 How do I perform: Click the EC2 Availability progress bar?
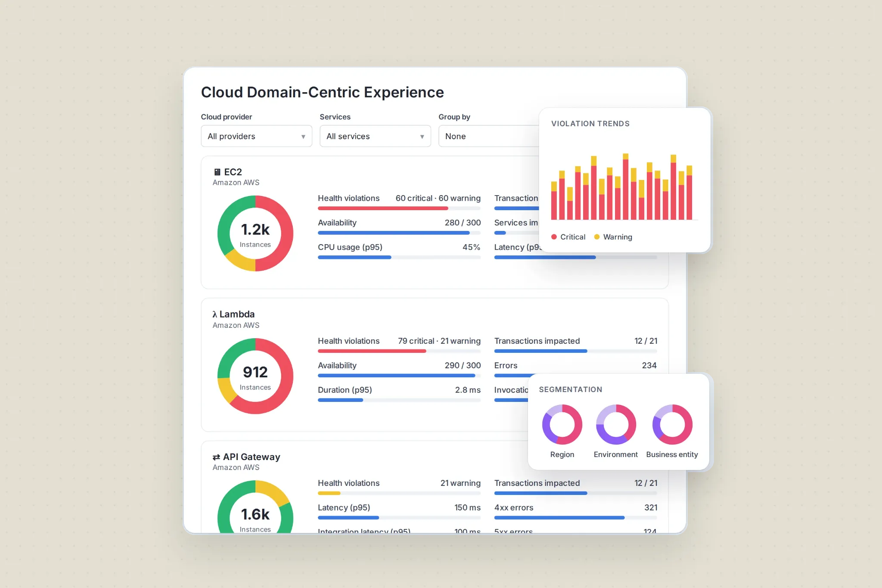coord(399,233)
